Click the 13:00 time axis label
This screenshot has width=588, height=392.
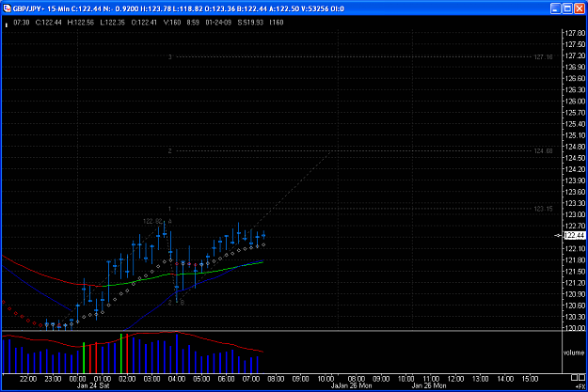[x=480, y=379]
